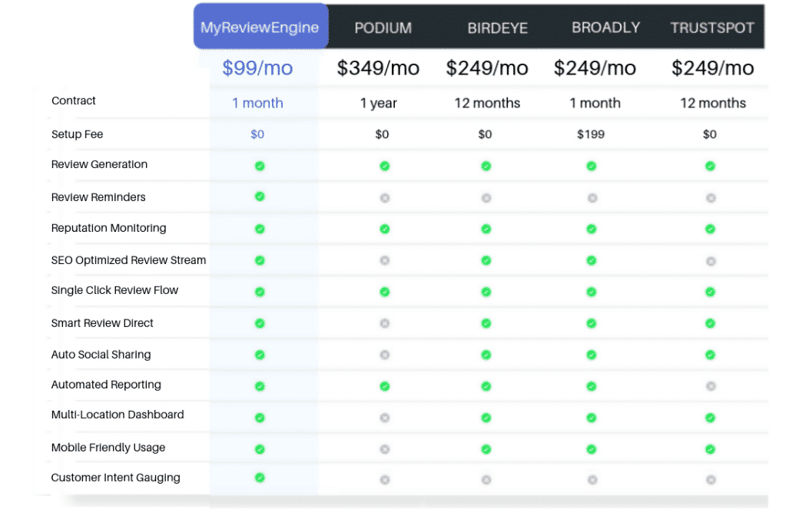792x532 pixels.
Task: Click MyReviewEngine green check for Customer Intent Gauging
Action: click(260, 477)
